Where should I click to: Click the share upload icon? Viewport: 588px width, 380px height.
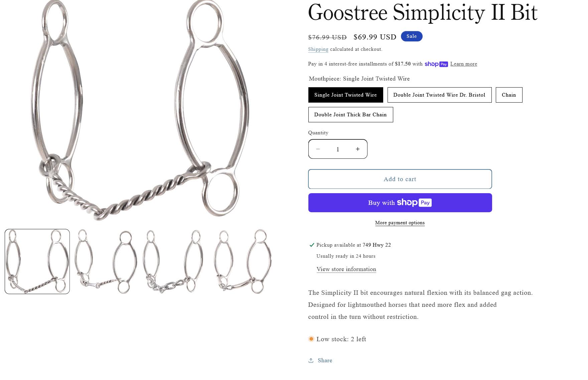click(x=311, y=360)
